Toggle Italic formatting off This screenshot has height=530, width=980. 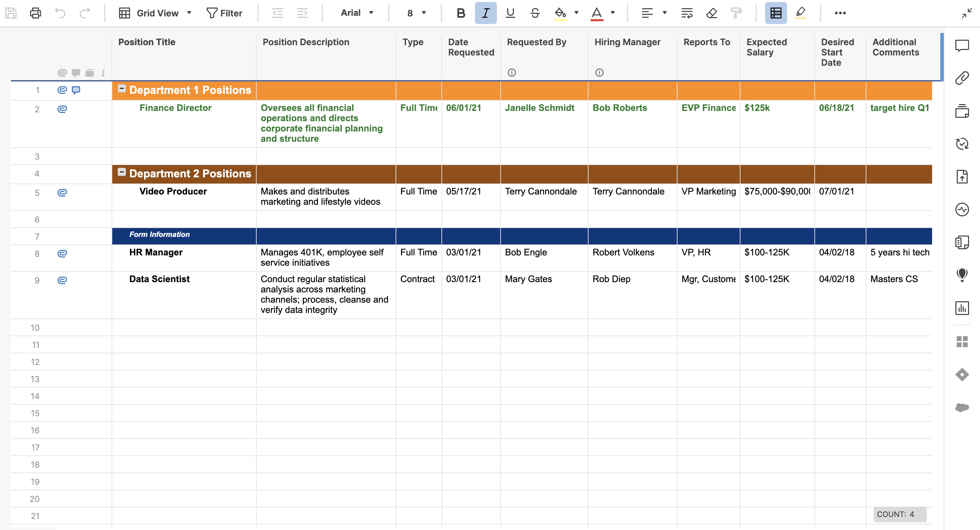(x=486, y=13)
